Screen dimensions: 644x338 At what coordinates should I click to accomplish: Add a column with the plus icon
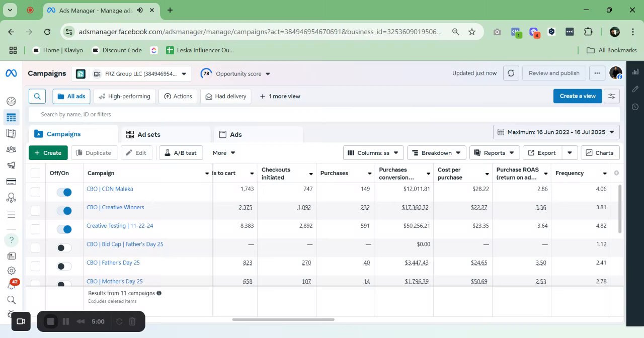(x=616, y=173)
